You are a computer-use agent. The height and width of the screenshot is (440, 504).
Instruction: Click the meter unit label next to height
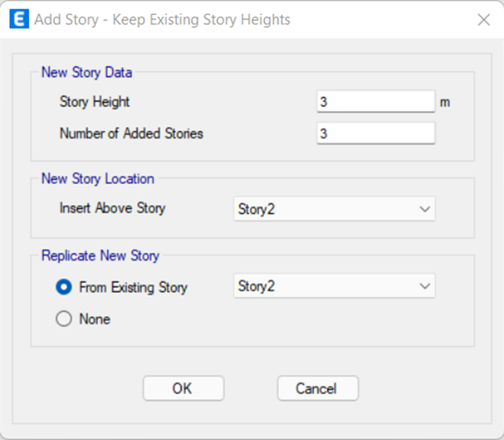tap(445, 103)
